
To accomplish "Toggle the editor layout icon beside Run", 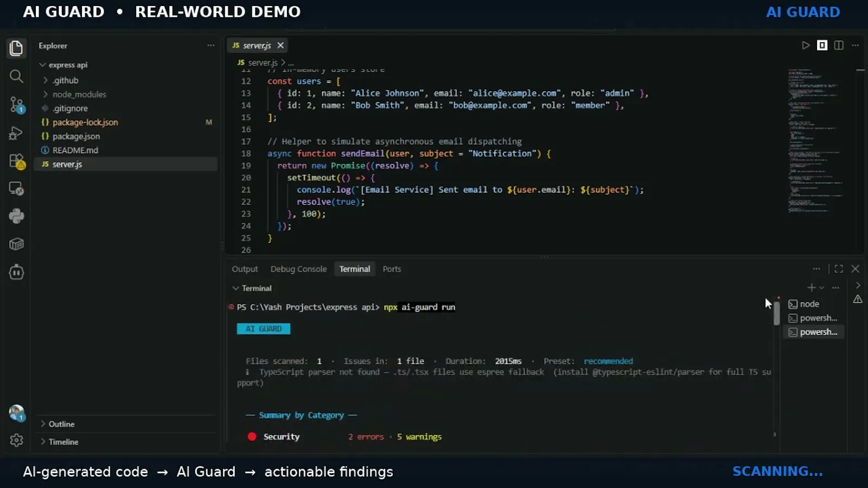I will pyautogui.click(x=822, y=46).
